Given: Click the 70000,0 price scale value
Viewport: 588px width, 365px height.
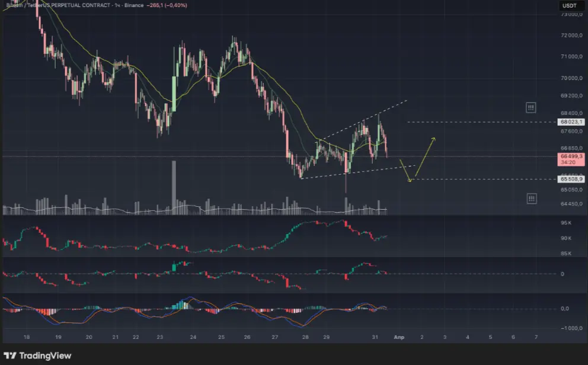Looking at the screenshot, I should point(571,78).
